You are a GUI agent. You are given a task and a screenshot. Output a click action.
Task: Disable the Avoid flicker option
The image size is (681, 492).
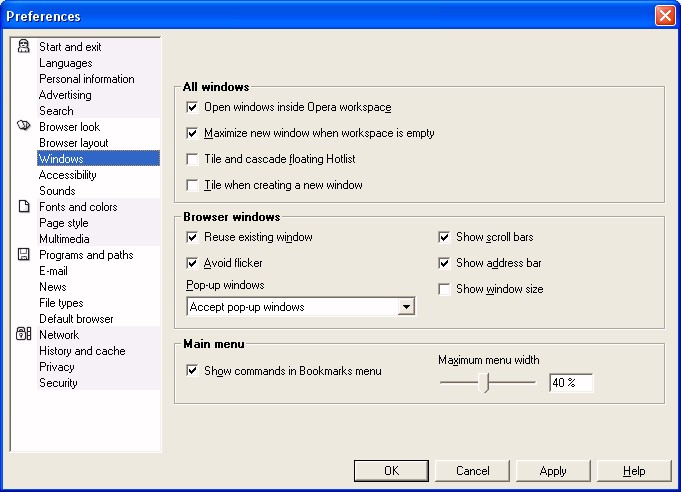click(x=192, y=263)
